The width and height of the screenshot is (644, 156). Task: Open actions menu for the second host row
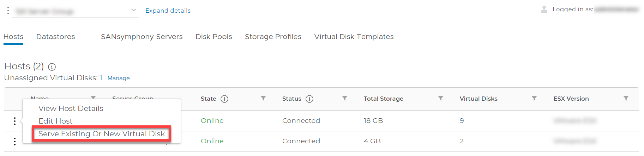pyautogui.click(x=14, y=142)
